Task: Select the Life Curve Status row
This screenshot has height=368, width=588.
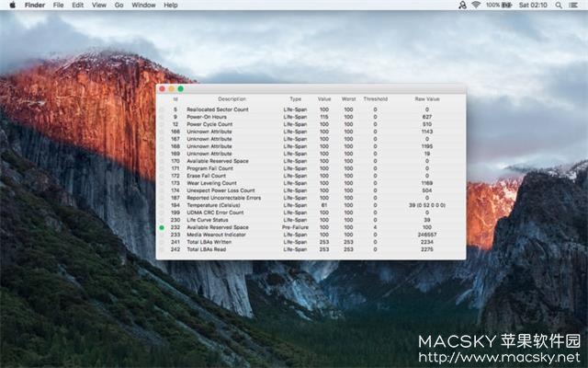Action: point(311,220)
